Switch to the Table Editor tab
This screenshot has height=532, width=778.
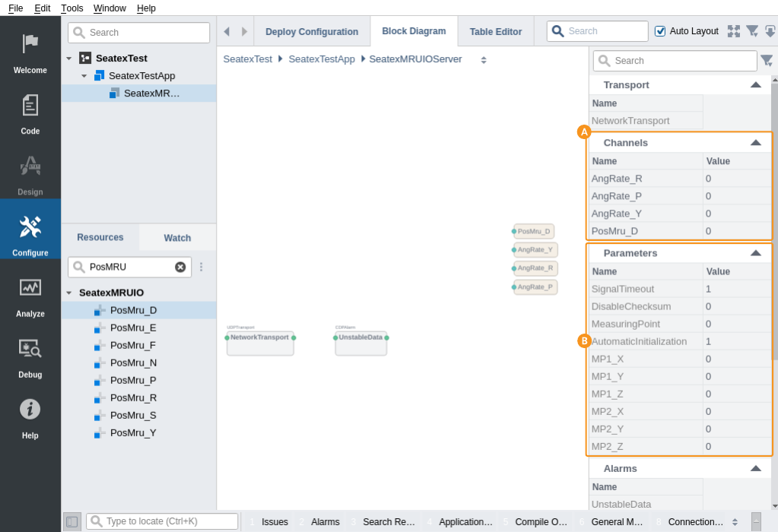[x=495, y=32]
